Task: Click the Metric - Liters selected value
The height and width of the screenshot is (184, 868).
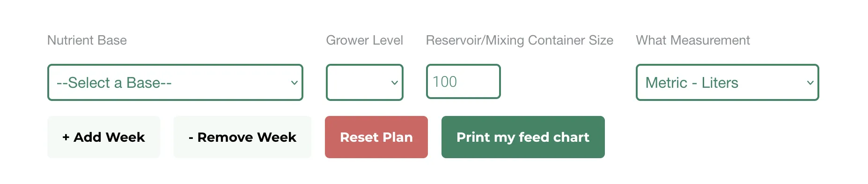Action: click(692, 83)
